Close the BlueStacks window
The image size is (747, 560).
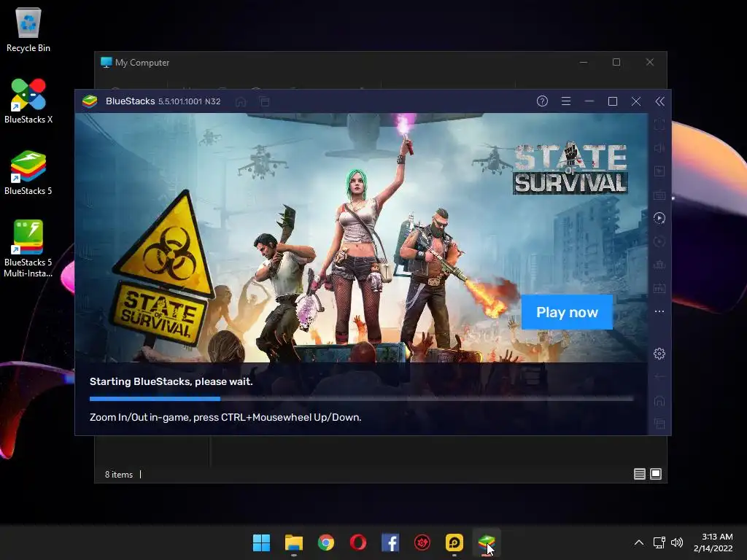pos(636,101)
